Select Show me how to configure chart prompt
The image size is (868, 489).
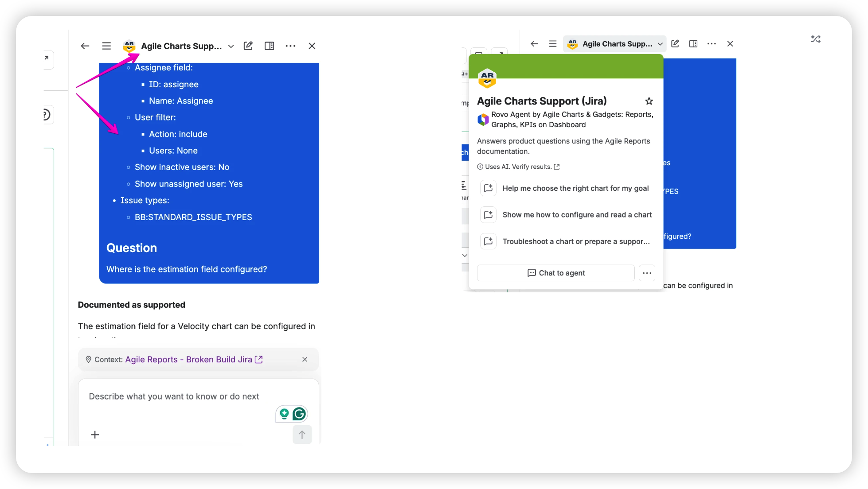[566, 215]
